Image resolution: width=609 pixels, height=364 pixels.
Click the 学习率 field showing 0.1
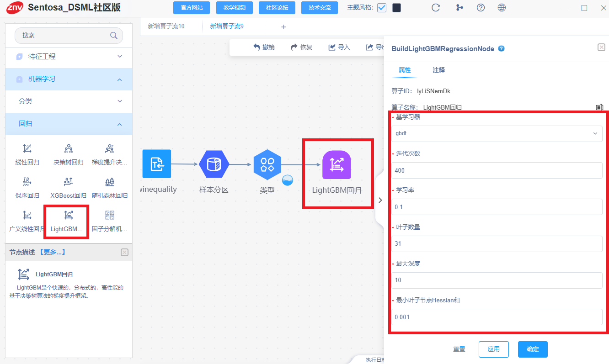(x=497, y=207)
